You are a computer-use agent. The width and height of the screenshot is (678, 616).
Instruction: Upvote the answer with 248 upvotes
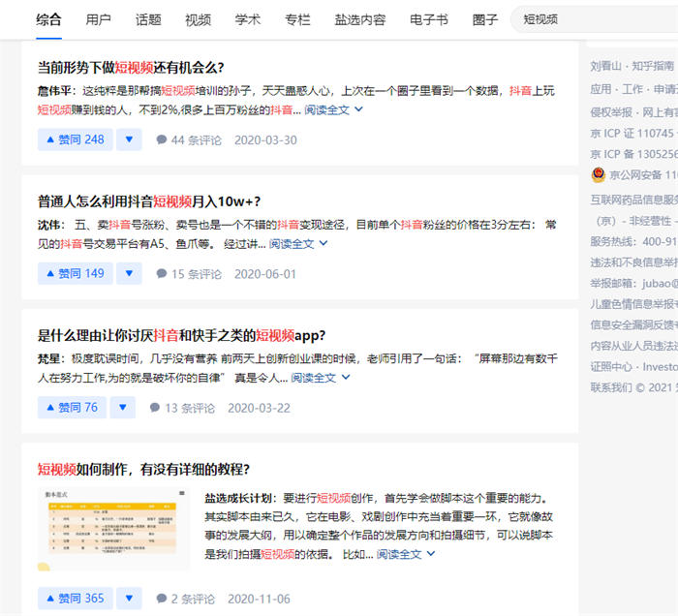coord(75,139)
